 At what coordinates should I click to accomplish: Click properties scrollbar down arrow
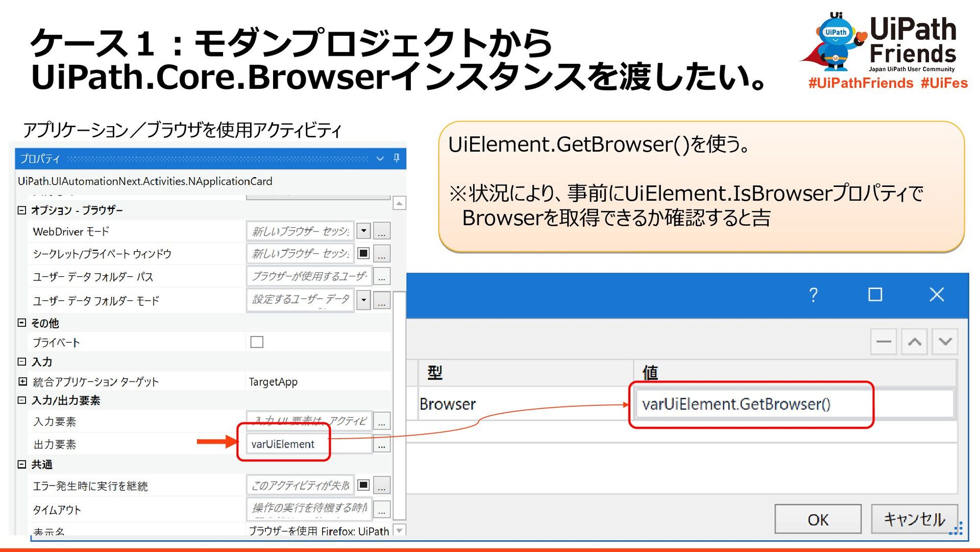399,530
